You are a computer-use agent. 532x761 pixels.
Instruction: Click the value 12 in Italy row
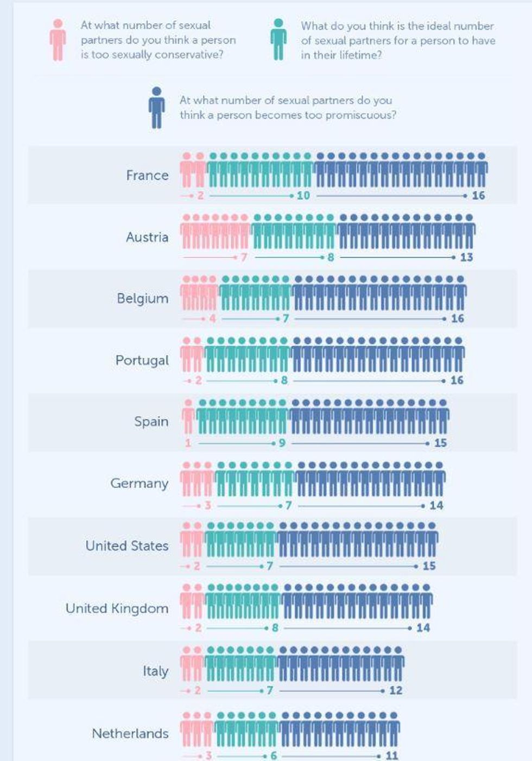click(x=396, y=690)
